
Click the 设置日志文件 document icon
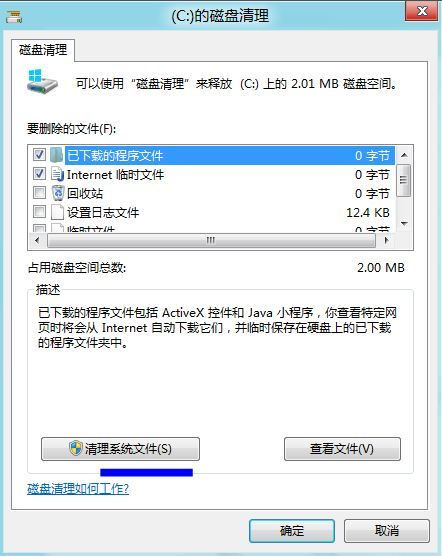(x=57, y=212)
